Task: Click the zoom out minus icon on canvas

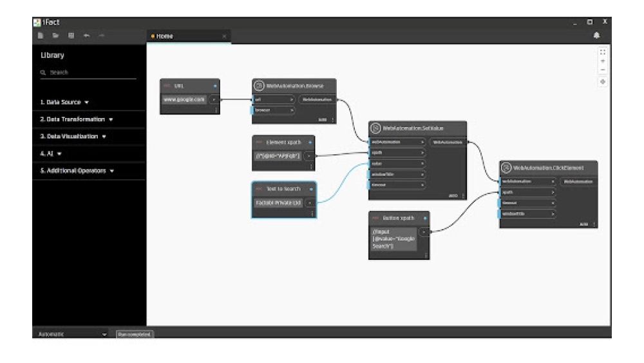Action: pyautogui.click(x=602, y=70)
